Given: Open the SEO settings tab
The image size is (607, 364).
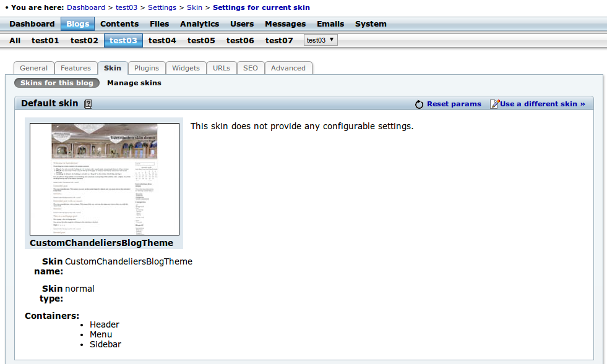Looking at the screenshot, I should (x=251, y=68).
